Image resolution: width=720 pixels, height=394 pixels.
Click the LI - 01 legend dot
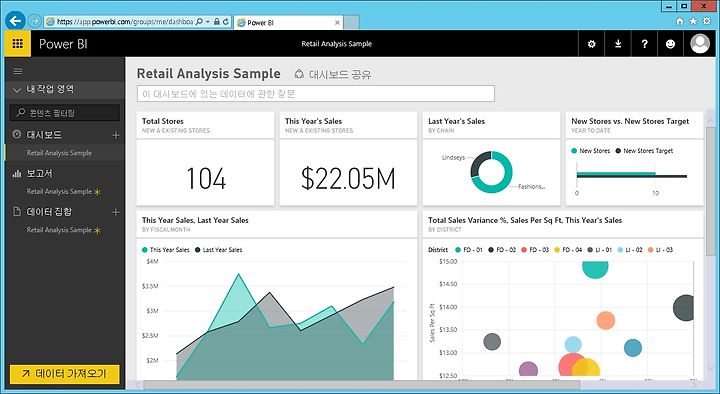pyautogui.click(x=590, y=250)
